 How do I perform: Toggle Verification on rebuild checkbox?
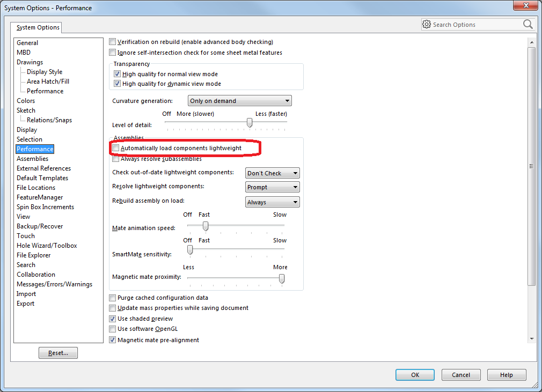tap(113, 42)
